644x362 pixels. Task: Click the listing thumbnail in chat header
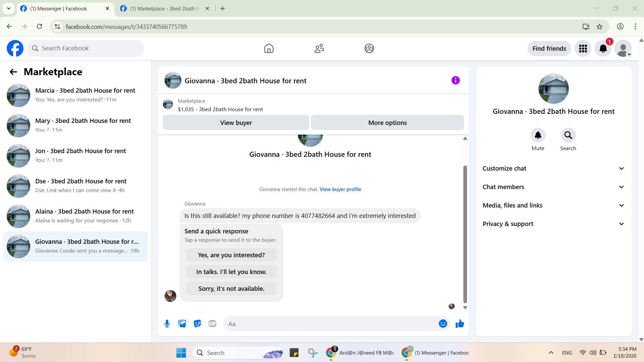pyautogui.click(x=173, y=80)
